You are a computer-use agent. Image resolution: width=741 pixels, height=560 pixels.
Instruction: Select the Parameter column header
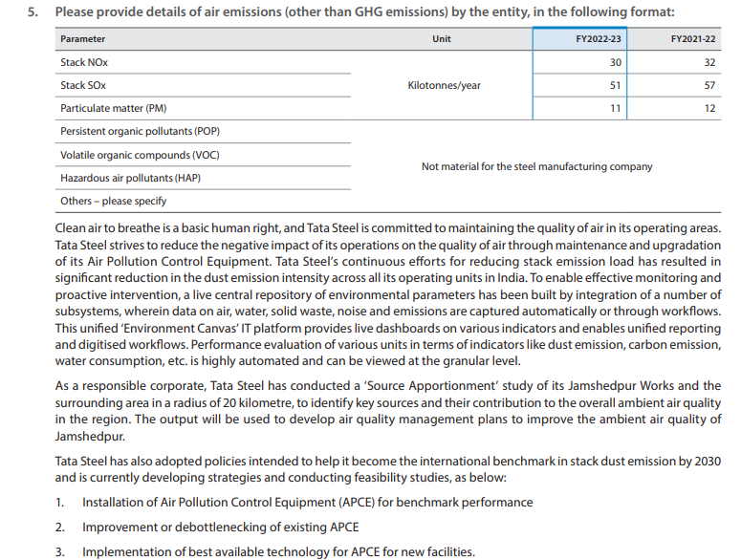83,39
